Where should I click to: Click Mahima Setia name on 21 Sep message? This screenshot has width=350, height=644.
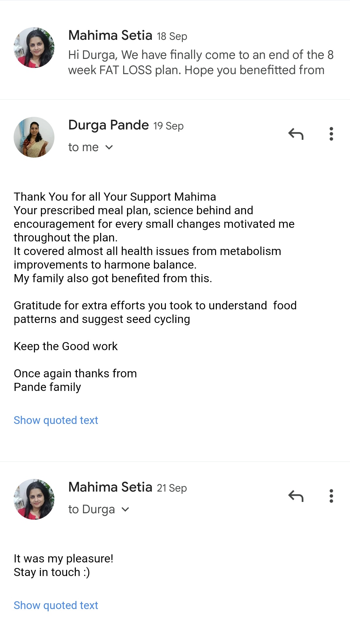[x=110, y=487]
